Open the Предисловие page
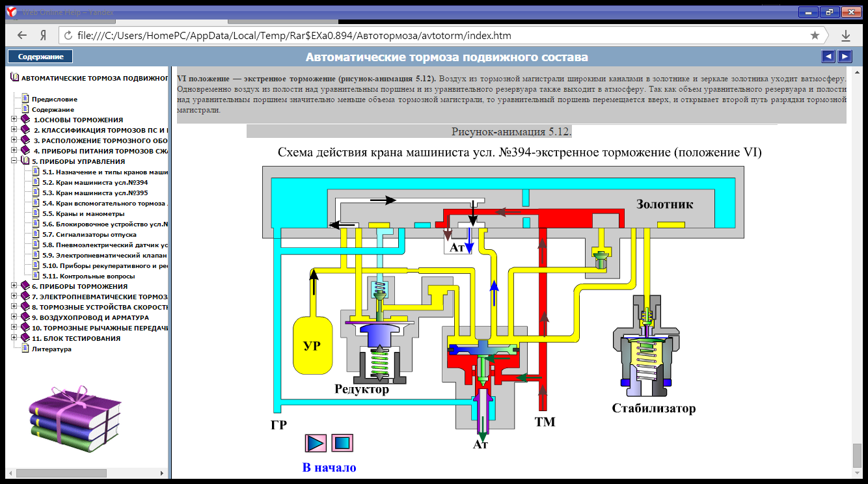The width and height of the screenshot is (868, 484). pyautogui.click(x=54, y=99)
